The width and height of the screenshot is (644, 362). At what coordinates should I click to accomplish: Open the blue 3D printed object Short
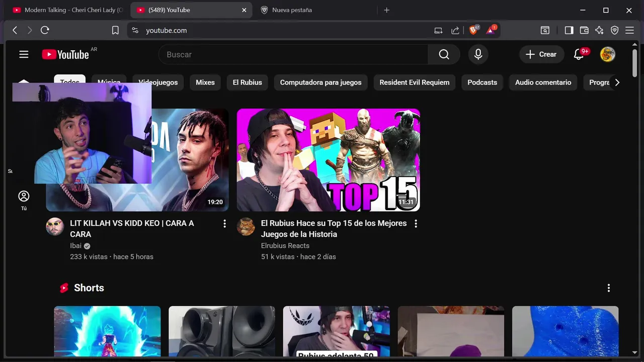565,331
